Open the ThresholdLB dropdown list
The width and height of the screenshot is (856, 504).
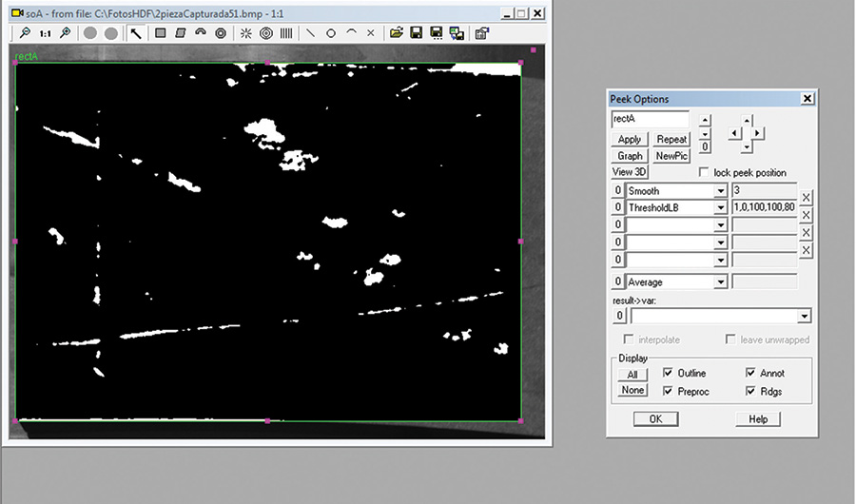721,207
